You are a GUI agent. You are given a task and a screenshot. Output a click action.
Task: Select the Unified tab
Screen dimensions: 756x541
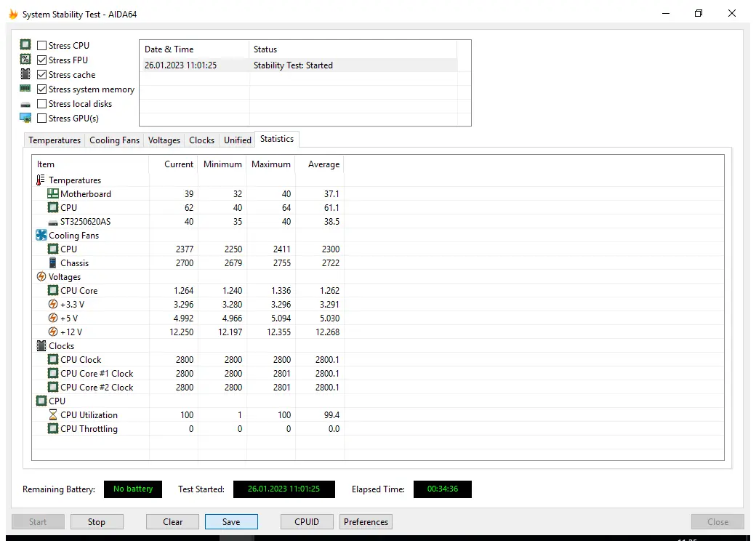click(237, 140)
